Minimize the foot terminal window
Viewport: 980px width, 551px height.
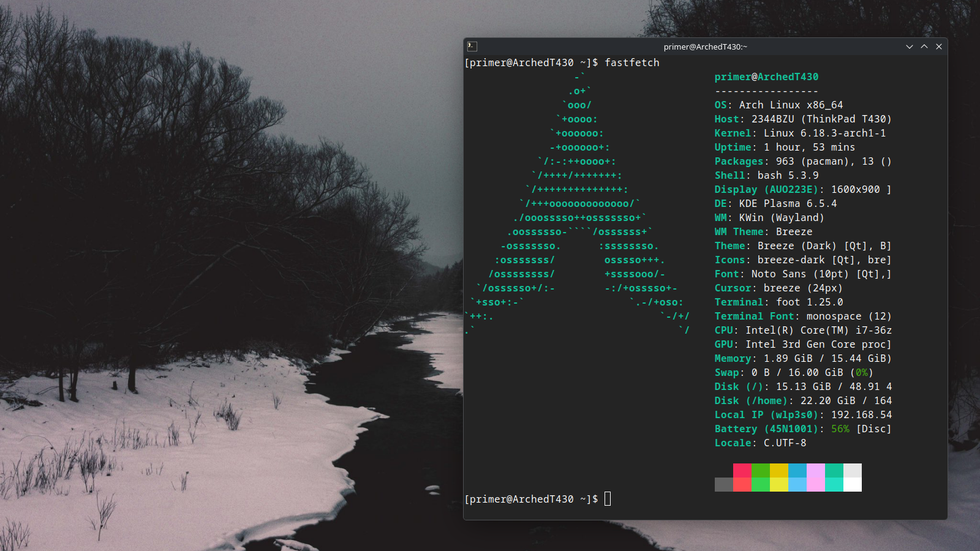click(x=910, y=47)
